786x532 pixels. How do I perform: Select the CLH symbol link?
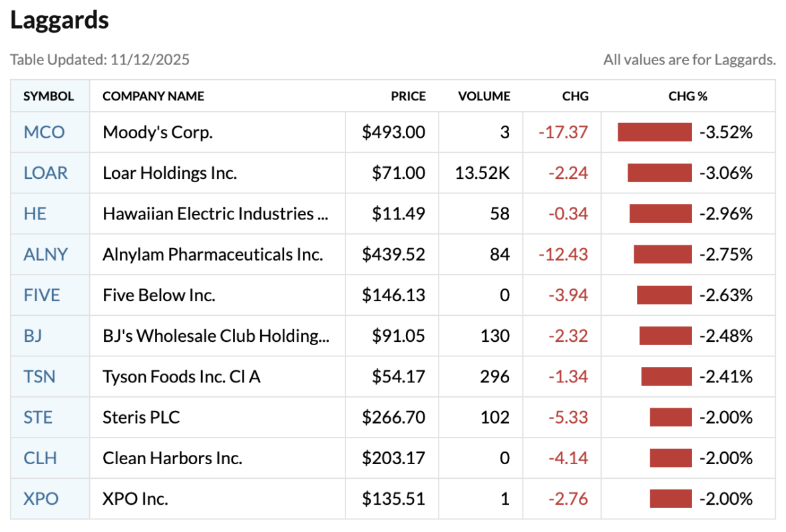click(x=40, y=458)
